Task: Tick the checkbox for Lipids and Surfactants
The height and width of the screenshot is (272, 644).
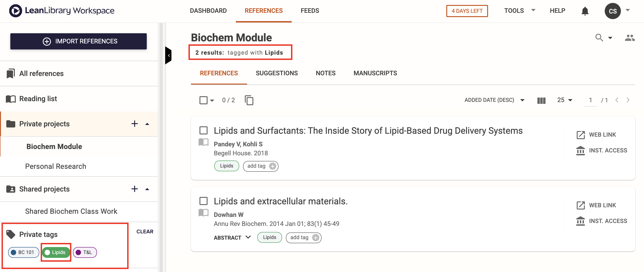Action: tap(203, 130)
